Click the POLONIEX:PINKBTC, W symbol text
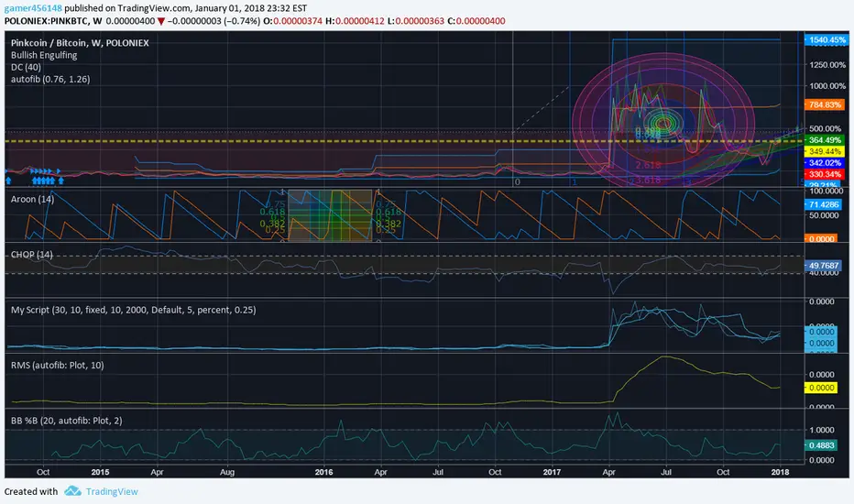The width and height of the screenshot is (854, 504). [x=53, y=21]
